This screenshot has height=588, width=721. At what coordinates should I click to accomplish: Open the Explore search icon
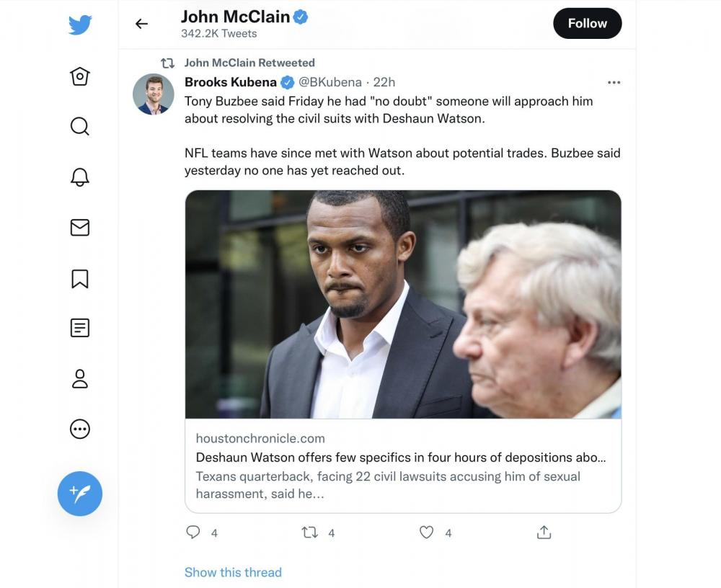click(80, 127)
